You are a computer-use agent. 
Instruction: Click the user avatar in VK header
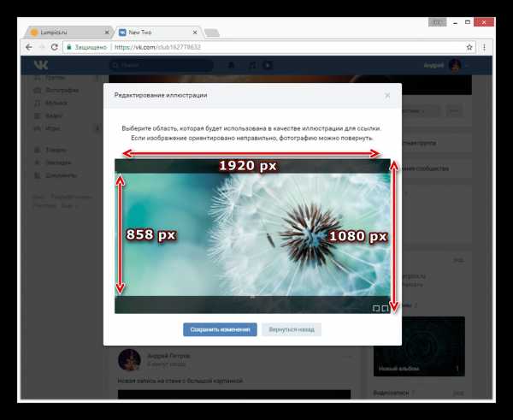pyautogui.click(x=455, y=65)
